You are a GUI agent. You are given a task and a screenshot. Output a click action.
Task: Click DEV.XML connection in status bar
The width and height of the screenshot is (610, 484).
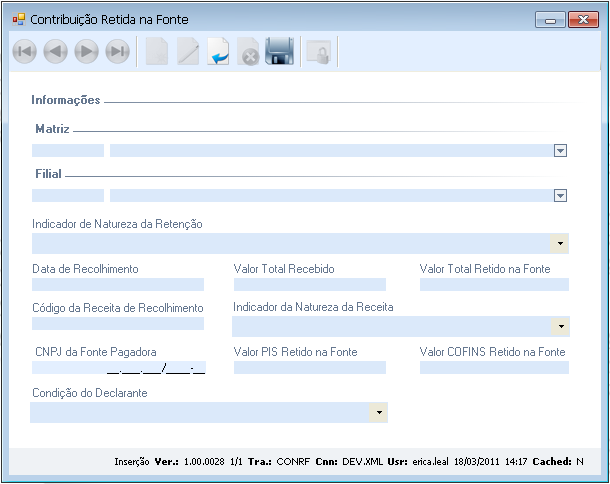point(363,462)
